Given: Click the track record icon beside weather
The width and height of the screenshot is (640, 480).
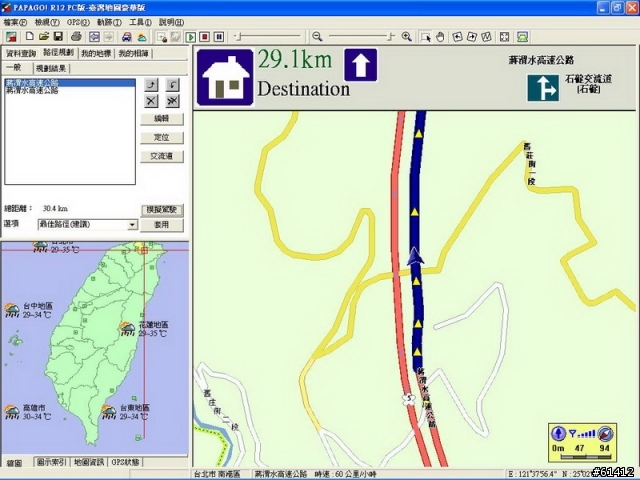Looking at the screenshot, I should 162,37.
